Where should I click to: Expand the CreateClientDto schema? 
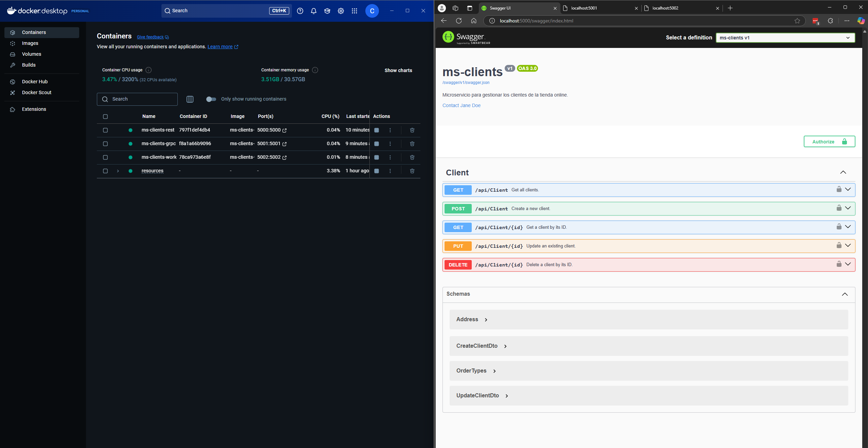coord(482,346)
